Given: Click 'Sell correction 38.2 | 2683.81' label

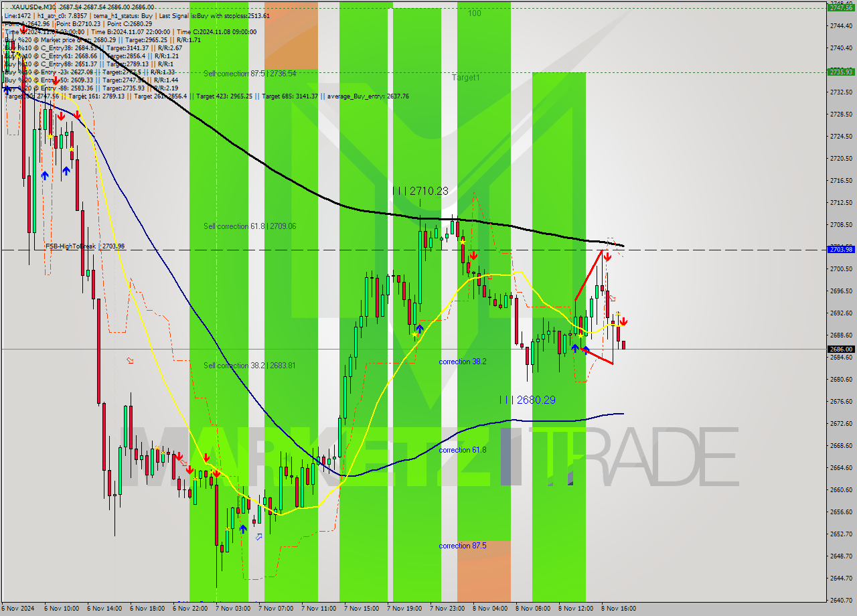Looking at the screenshot, I should tap(250, 366).
